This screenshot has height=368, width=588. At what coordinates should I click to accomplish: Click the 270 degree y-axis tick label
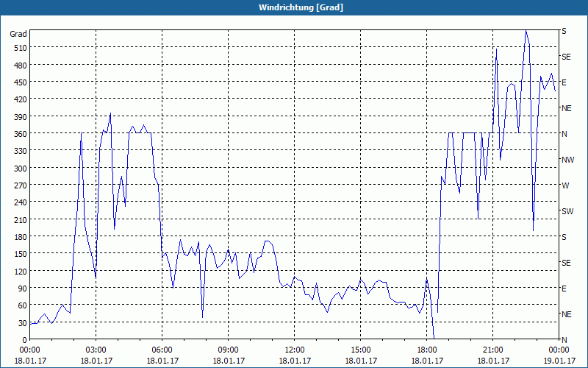click(18, 185)
